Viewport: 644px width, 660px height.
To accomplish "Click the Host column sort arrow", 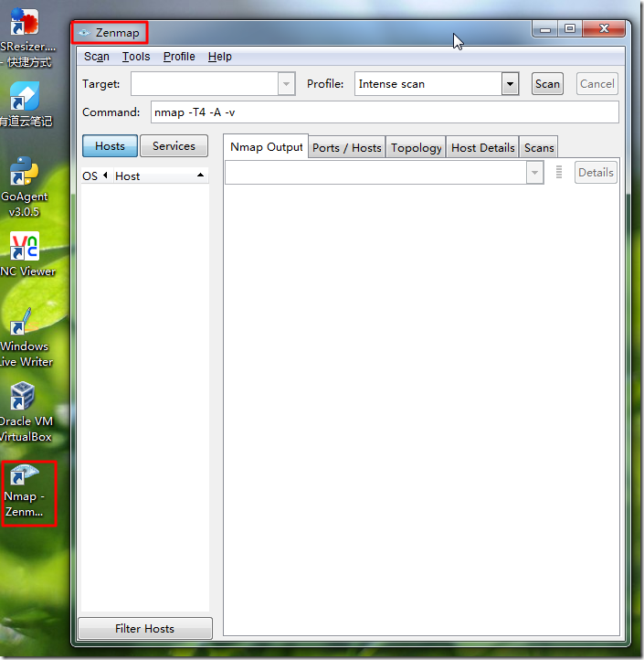I will (201, 176).
